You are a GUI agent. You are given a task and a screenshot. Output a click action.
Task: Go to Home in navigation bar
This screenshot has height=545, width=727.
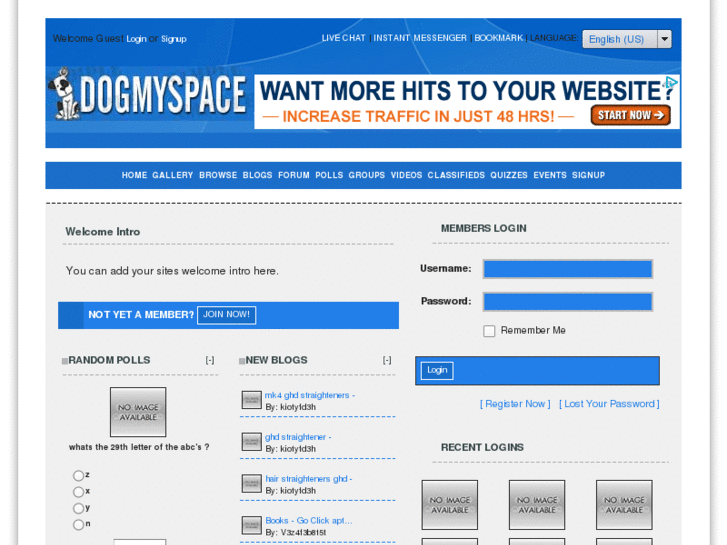tap(134, 175)
